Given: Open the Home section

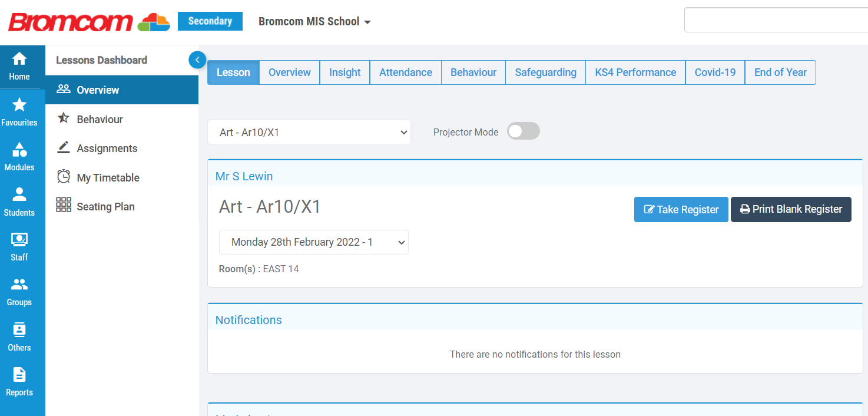Looking at the screenshot, I should point(19,65).
